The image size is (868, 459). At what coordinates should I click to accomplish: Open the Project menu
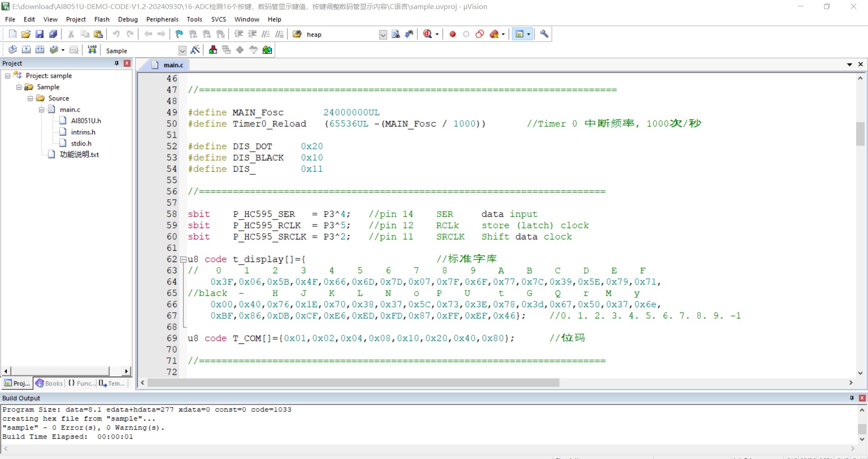(76, 19)
